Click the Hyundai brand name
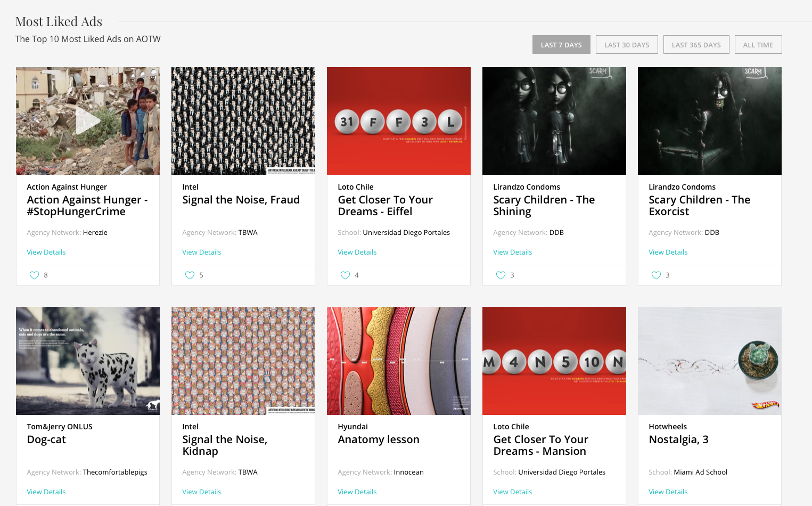812x506 pixels. pyautogui.click(x=352, y=427)
